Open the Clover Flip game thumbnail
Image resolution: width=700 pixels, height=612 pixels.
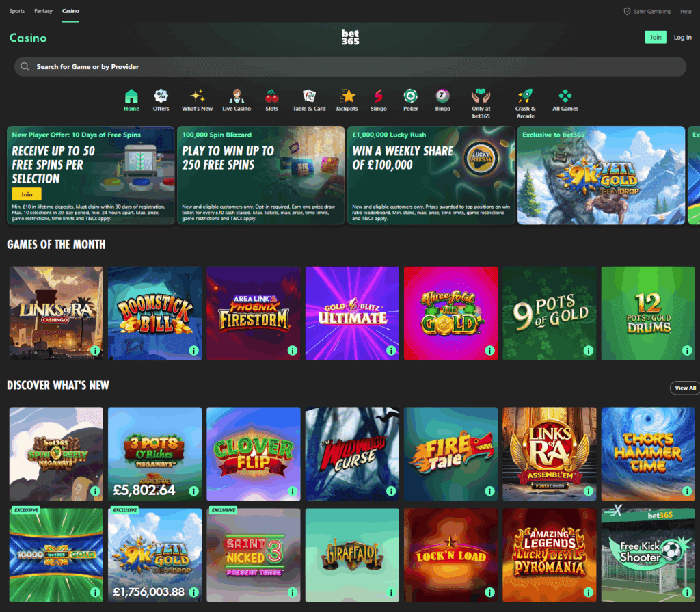click(x=254, y=453)
